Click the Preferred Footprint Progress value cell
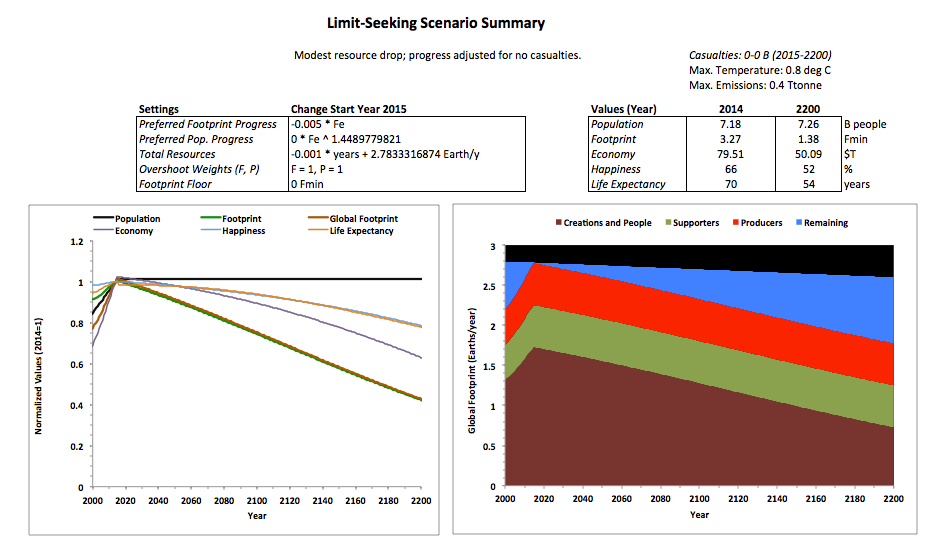This screenshot has height=550, width=952. tap(406, 124)
